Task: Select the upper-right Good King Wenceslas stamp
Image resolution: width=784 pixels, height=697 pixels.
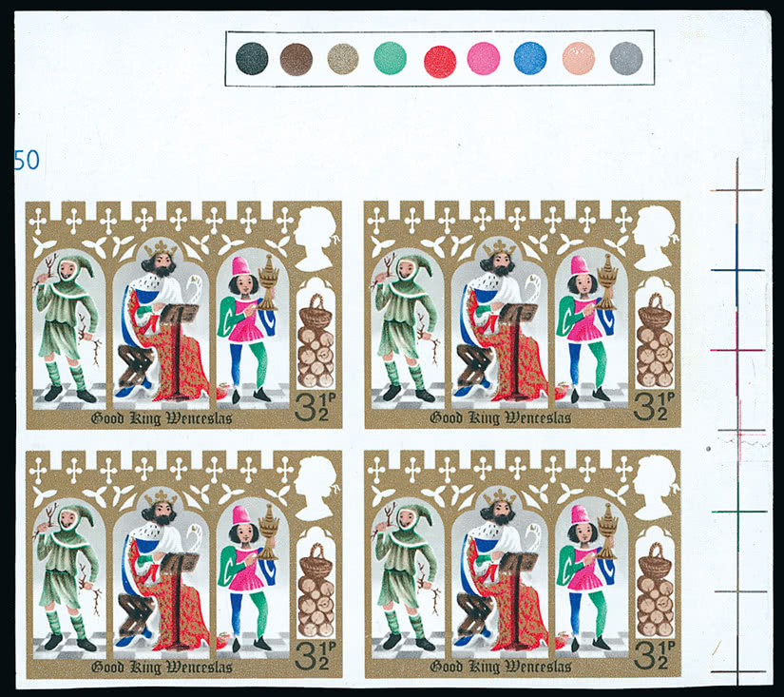Action: (x=523, y=315)
